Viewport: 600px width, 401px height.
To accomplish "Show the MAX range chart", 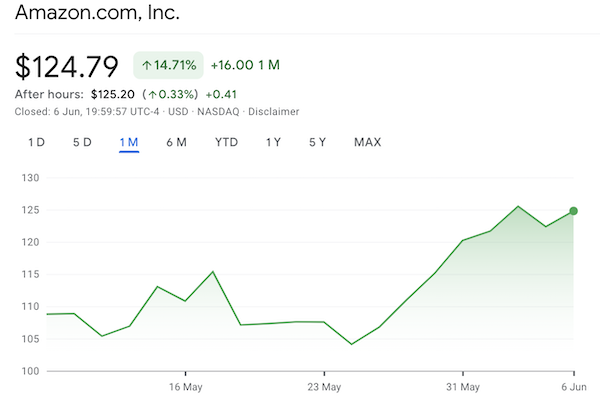I will [367, 142].
